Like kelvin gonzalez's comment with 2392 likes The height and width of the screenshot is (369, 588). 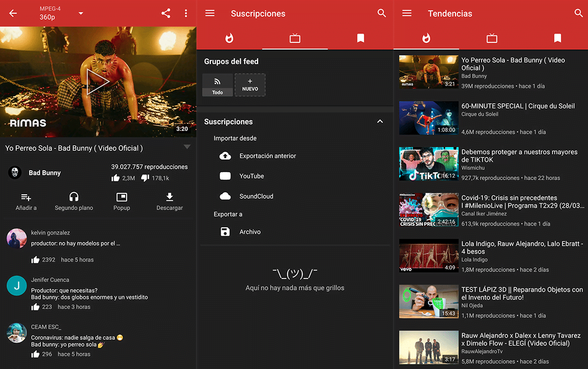point(35,260)
